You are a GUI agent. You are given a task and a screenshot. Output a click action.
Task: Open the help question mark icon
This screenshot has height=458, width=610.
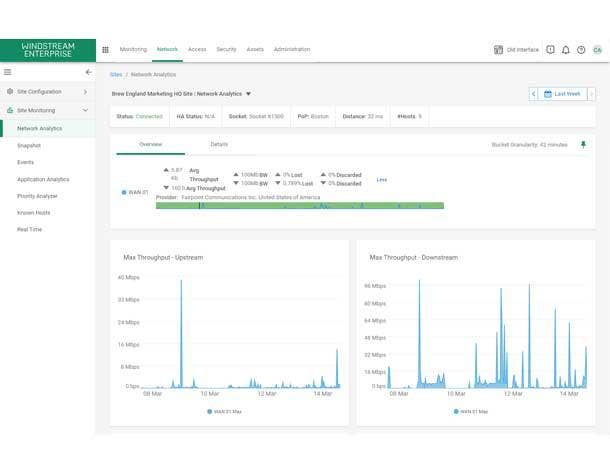(581, 50)
